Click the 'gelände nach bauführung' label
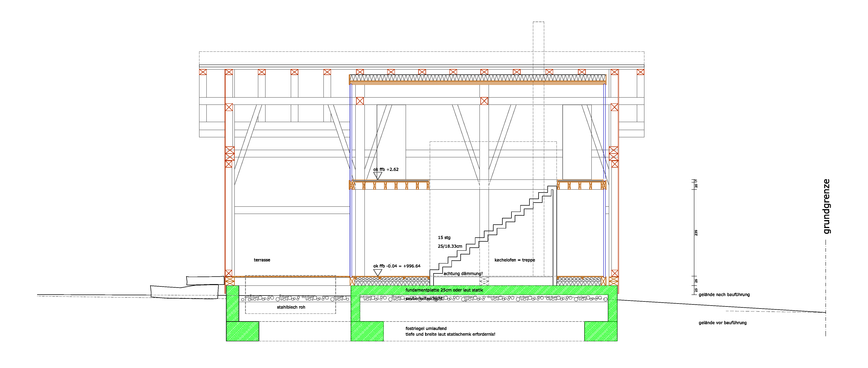Image resolution: width=868 pixels, height=368 pixels. point(724,295)
